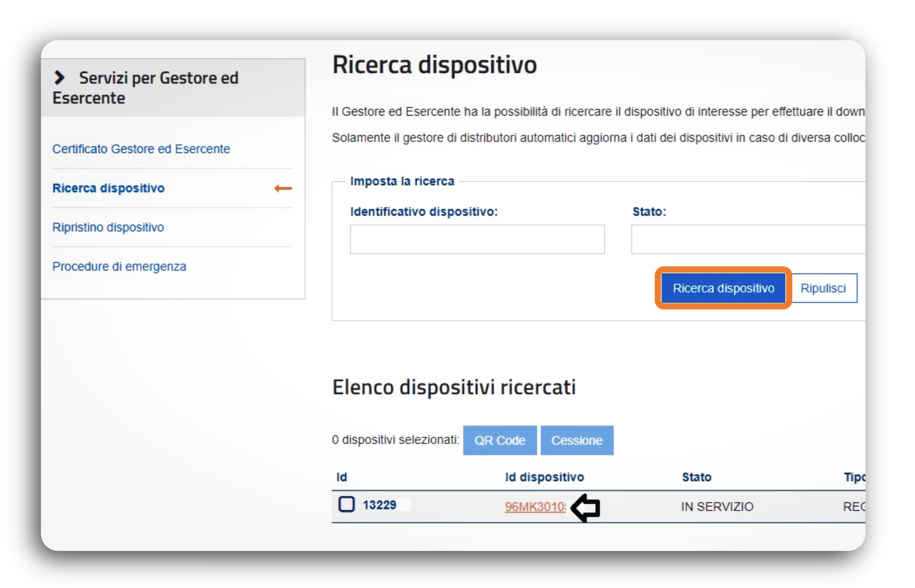
Task: Click the Servizi per Gestore ed Esercente heading
Action: point(158,78)
